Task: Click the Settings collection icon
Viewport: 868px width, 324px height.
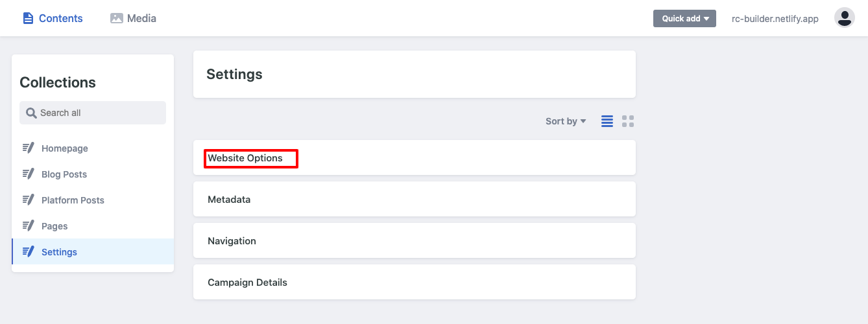Action: [28, 251]
